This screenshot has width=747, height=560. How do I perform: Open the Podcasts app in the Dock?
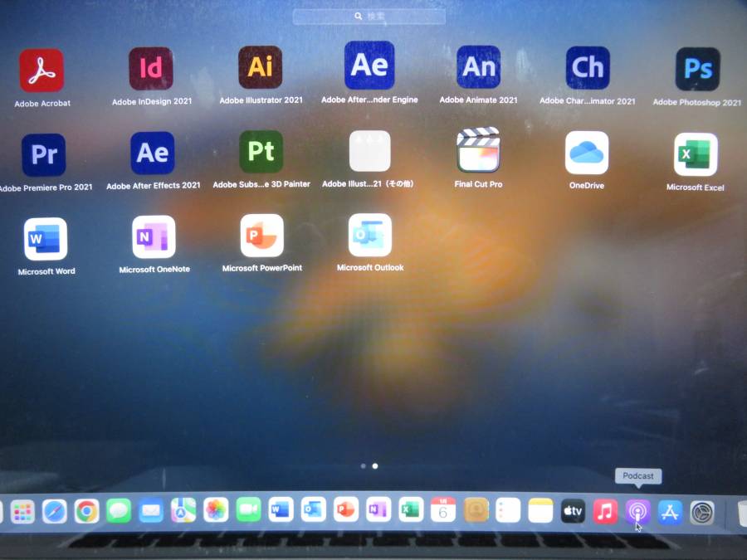[x=637, y=513]
